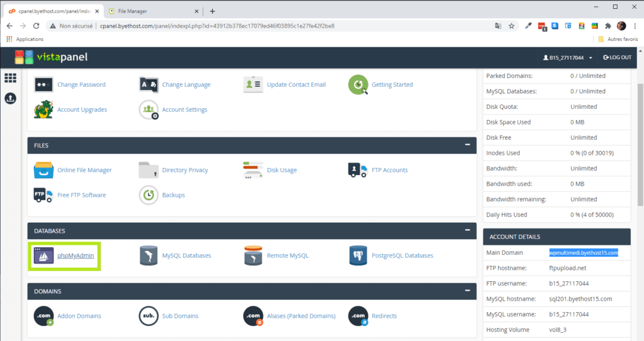Open a new browser tab

click(213, 11)
